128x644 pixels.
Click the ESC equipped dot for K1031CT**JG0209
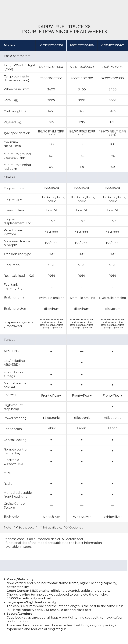(x=82, y=363)
